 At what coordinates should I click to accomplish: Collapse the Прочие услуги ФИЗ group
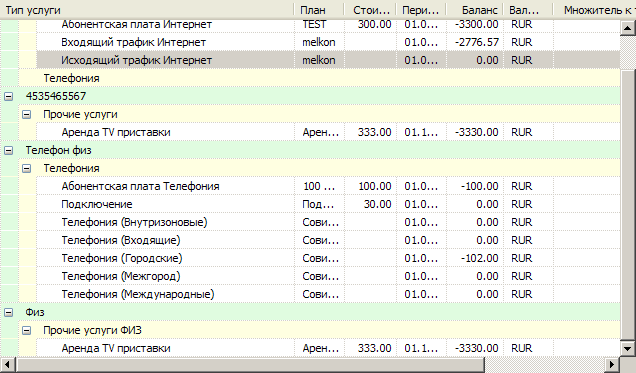point(26,330)
